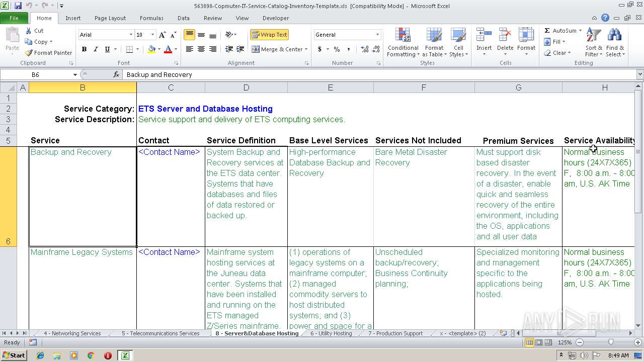Screen dimensions: 644x362
Task: Align text right
Action: [x=213, y=49]
